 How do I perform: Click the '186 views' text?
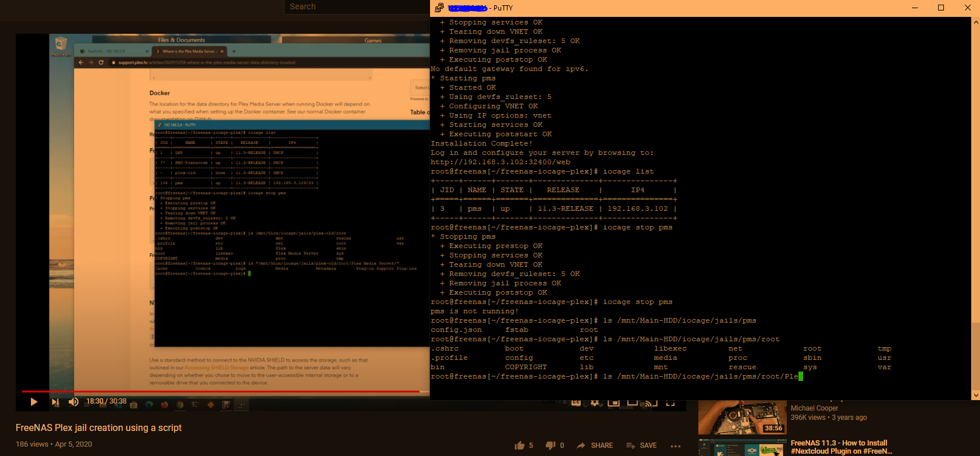(32, 444)
